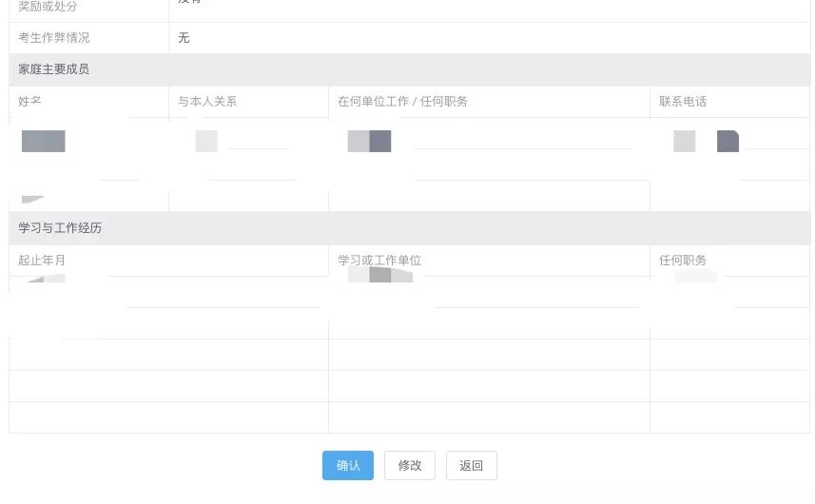Click the 任何职务 column header in experience table
815x504 pixels.
coord(683,261)
